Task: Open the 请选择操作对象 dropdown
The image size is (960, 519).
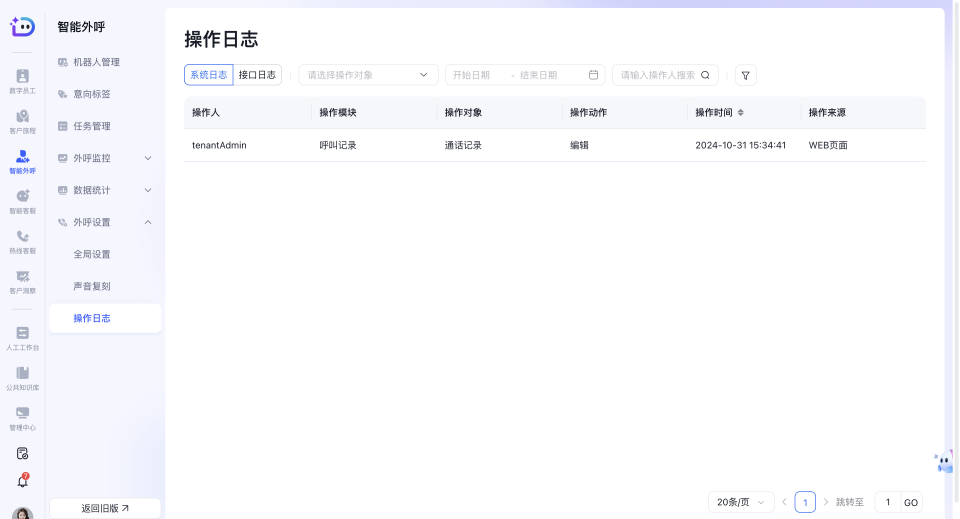Action: coord(368,75)
